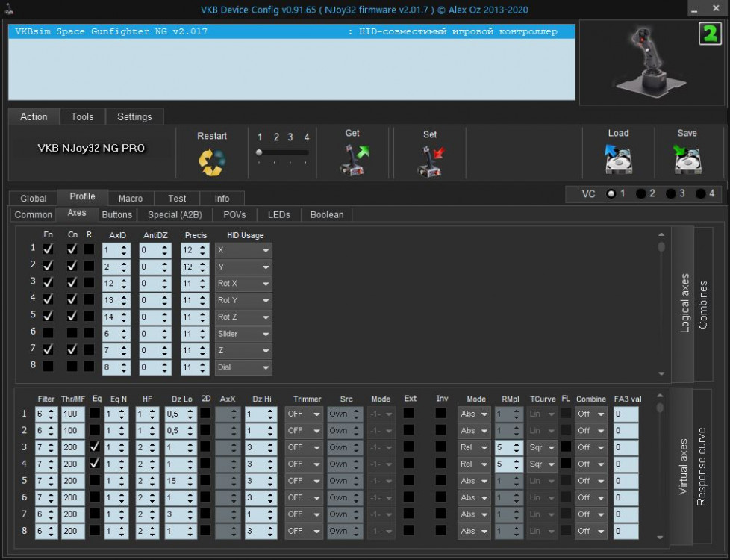Expand TCurve dropdown for virtual axis 3

[x=543, y=447]
